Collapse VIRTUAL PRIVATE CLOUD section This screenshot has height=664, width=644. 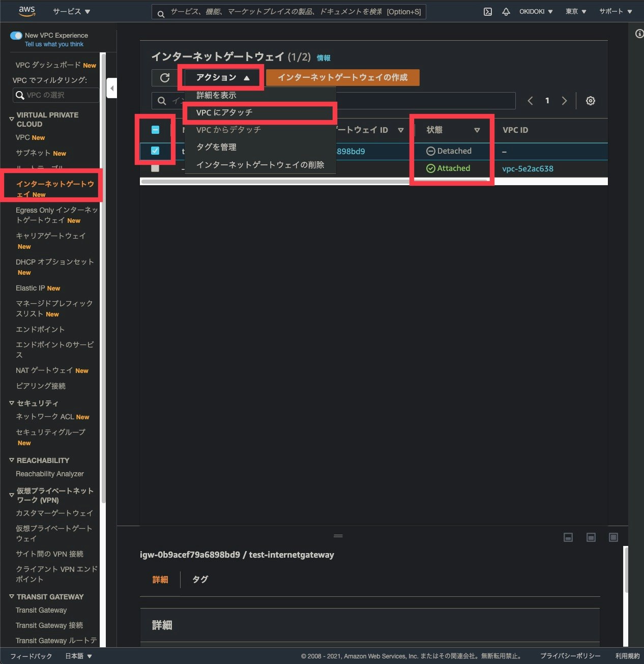pyautogui.click(x=11, y=119)
